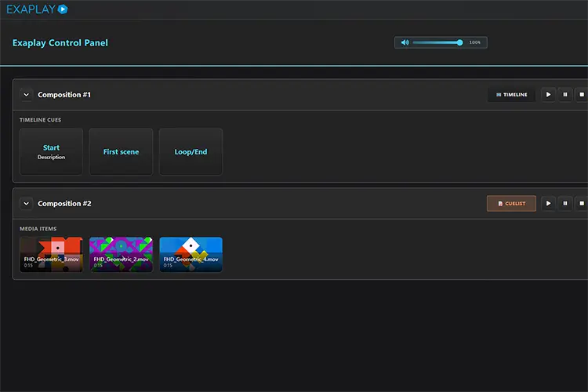
Task: Pause Composition #1
Action: (x=565, y=95)
